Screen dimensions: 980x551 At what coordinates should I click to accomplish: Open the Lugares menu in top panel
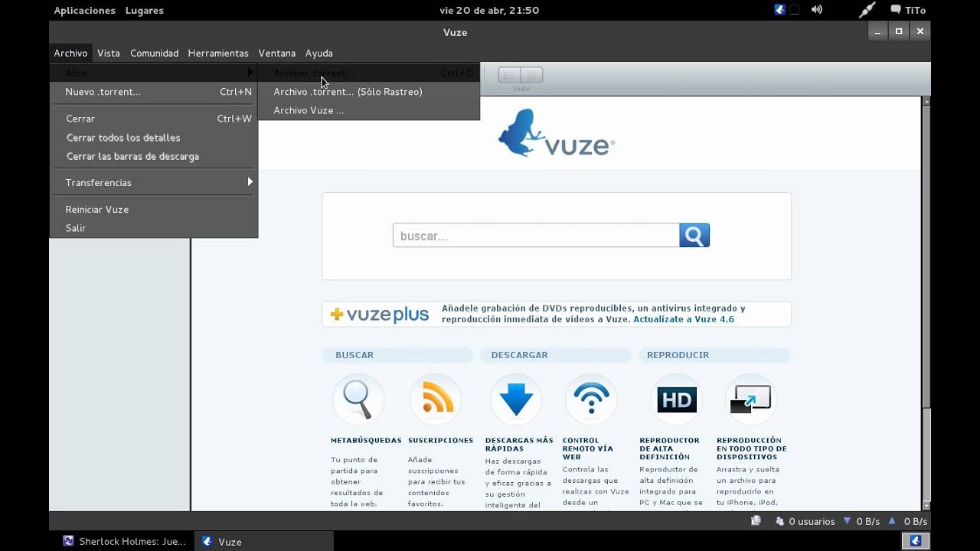pyautogui.click(x=145, y=10)
